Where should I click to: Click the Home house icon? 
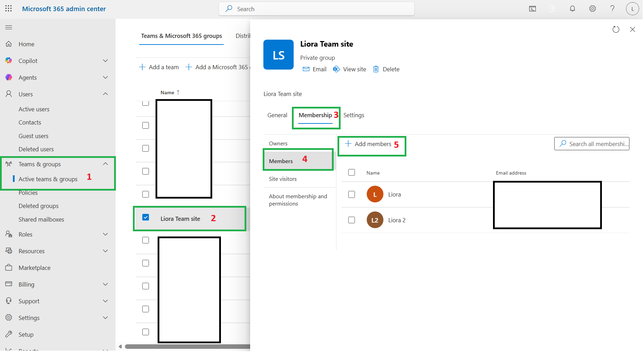click(x=9, y=44)
